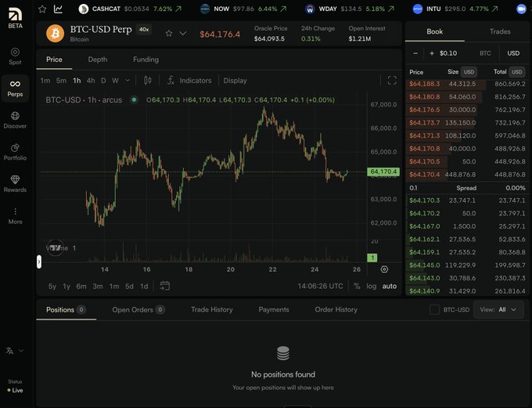Screen dimensions: 532x408
Task: Set chart range to 5d
Action: click(129, 286)
